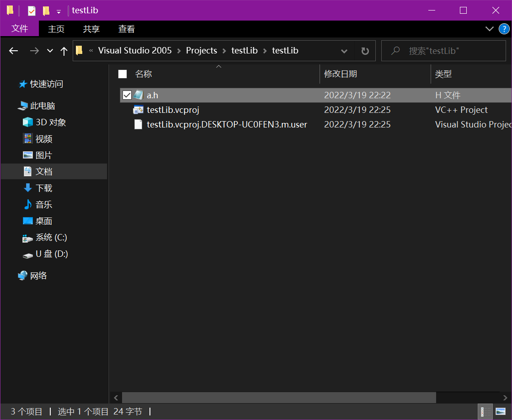Open Help with the question mark icon
This screenshot has width=512, height=420.
click(x=503, y=29)
